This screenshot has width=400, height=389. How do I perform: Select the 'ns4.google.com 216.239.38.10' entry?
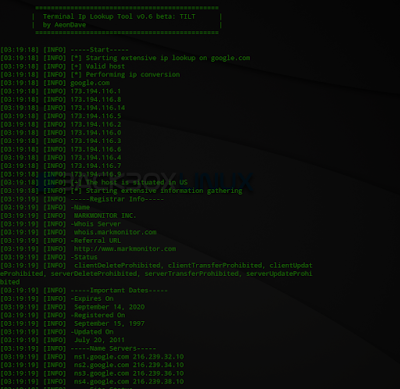pyautogui.click(x=129, y=382)
